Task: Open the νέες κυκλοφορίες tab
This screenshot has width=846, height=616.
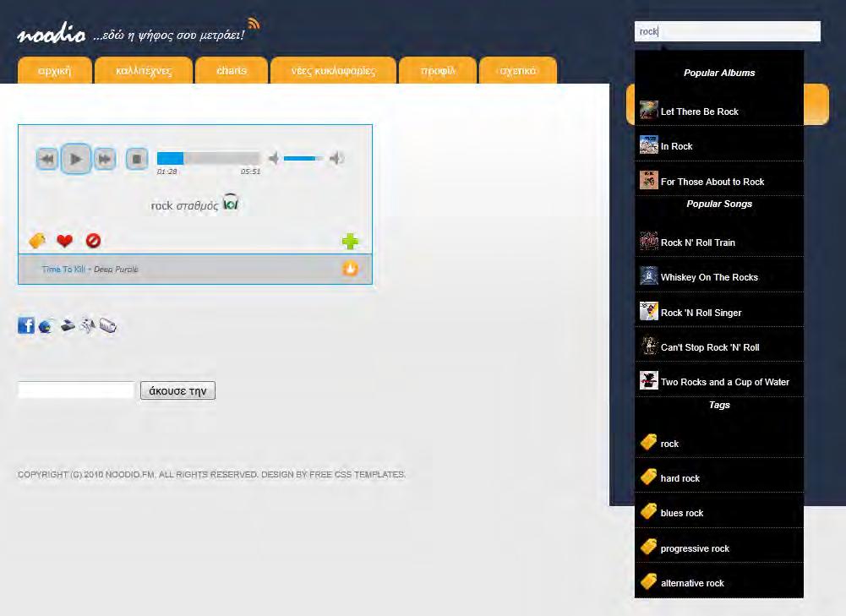Action: [334, 71]
